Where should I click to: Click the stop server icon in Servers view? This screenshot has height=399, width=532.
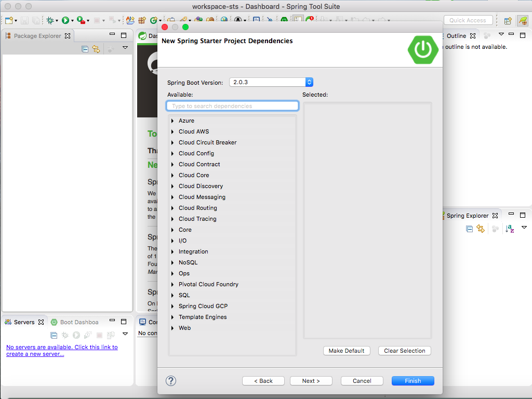[99, 335]
